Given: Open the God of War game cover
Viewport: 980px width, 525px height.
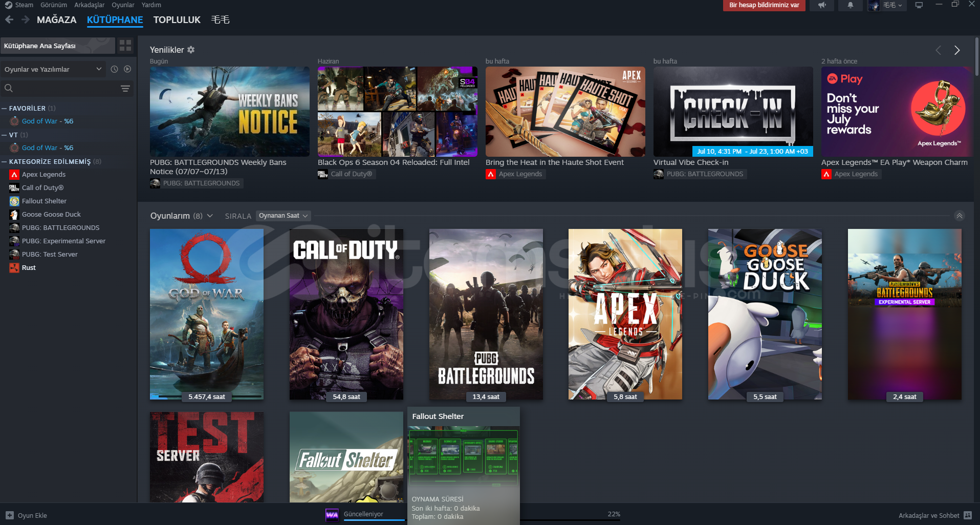Looking at the screenshot, I should click(x=207, y=314).
